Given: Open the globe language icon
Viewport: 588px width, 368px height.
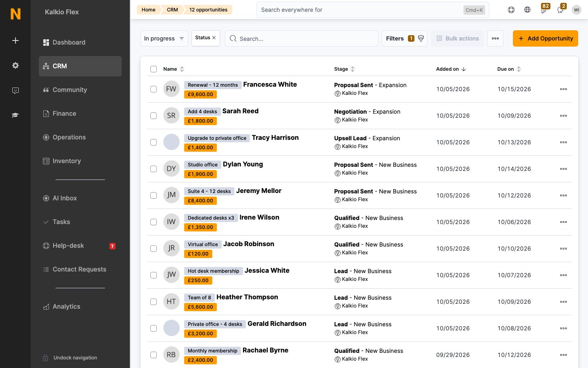Looking at the screenshot, I should [528, 10].
